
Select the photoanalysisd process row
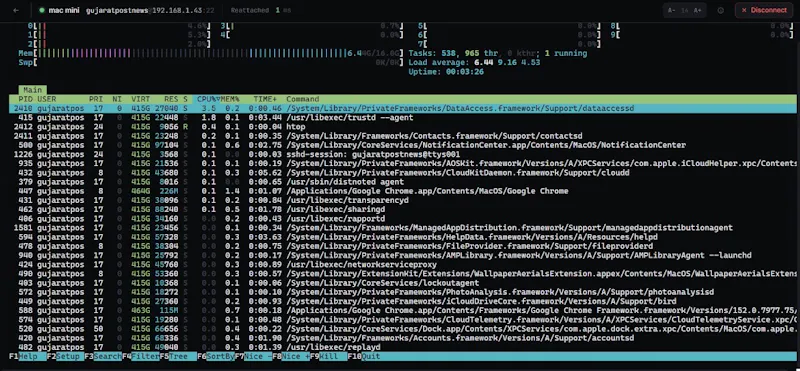403,292
